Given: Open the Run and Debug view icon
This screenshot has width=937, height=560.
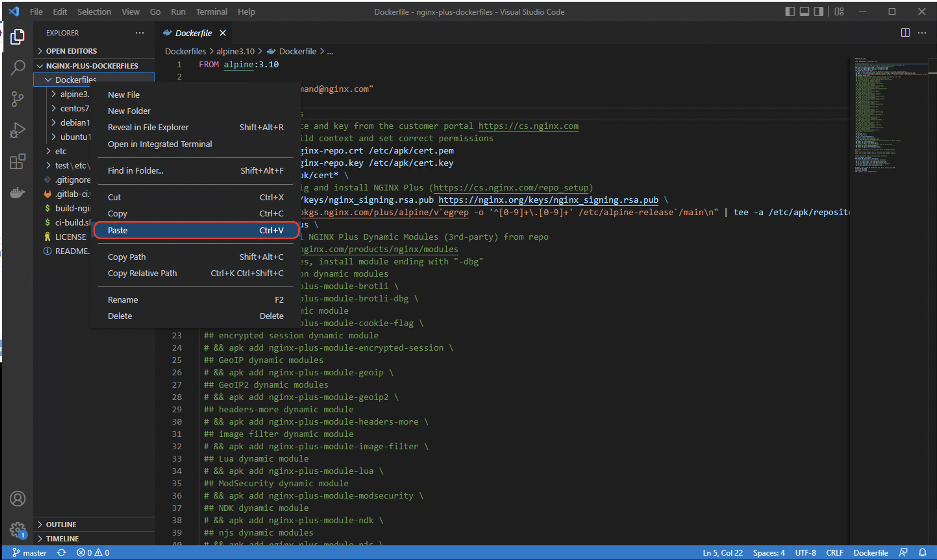Looking at the screenshot, I should pos(17,130).
